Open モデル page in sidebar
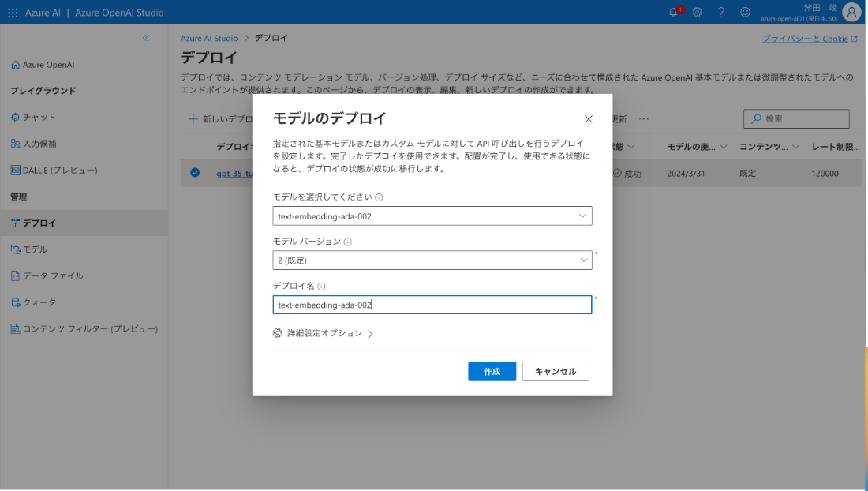This screenshot has width=868, height=491. point(28,249)
